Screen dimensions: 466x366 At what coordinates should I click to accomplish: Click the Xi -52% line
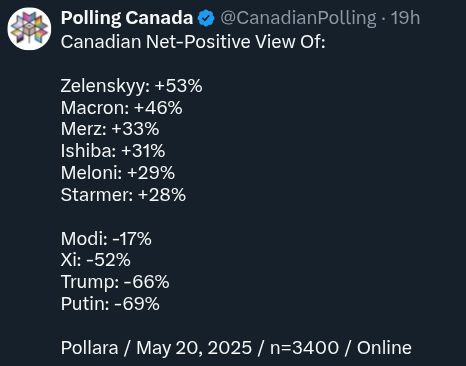click(95, 260)
